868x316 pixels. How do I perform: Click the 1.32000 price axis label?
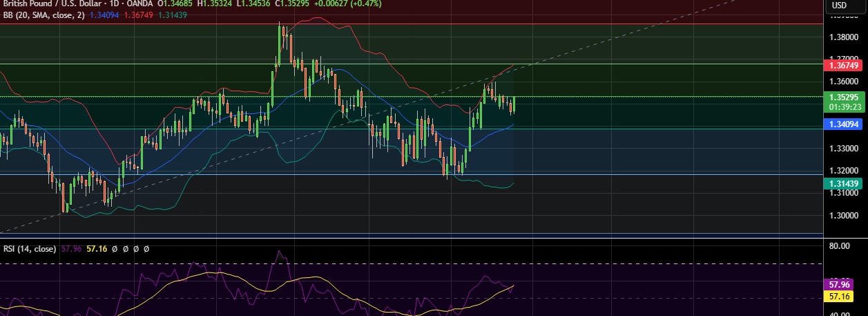click(x=844, y=171)
